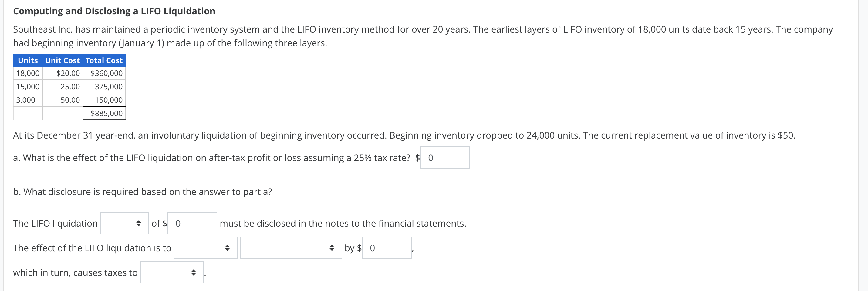Open the LIFO liquidation type dropdown
The width and height of the screenshot is (868, 291).
pos(124,223)
